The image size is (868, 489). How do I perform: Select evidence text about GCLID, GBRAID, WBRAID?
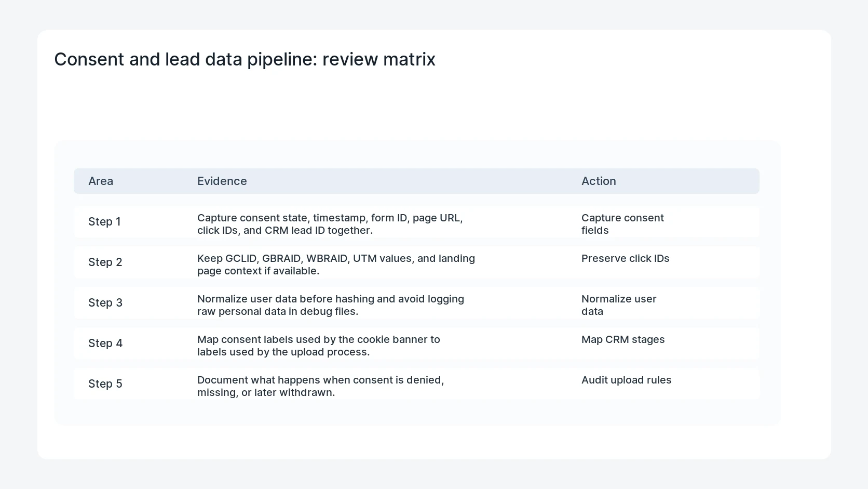coord(336,265)
